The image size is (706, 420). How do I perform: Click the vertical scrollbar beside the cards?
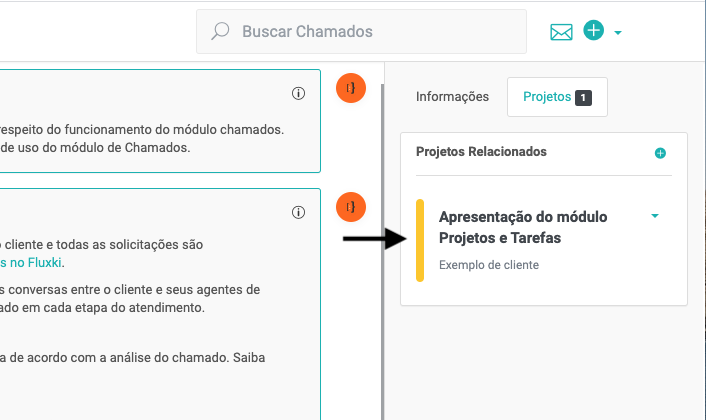pos(382,250)
